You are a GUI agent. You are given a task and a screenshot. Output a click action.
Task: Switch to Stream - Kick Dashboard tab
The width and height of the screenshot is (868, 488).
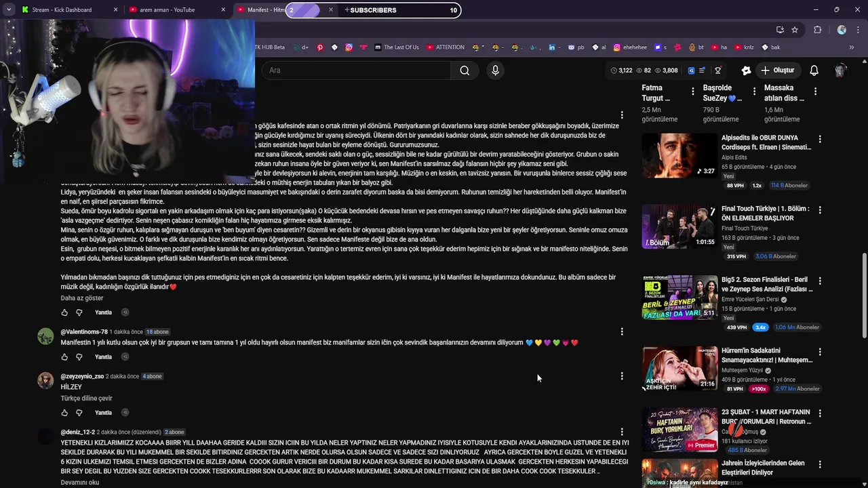(61, 10)
